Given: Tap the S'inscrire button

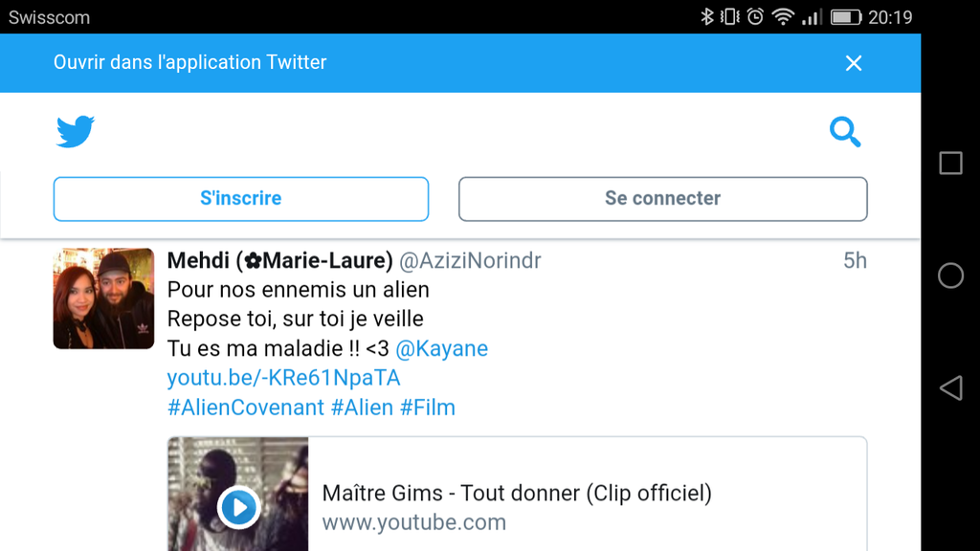Looking at the screenshot, I should 240,199.
